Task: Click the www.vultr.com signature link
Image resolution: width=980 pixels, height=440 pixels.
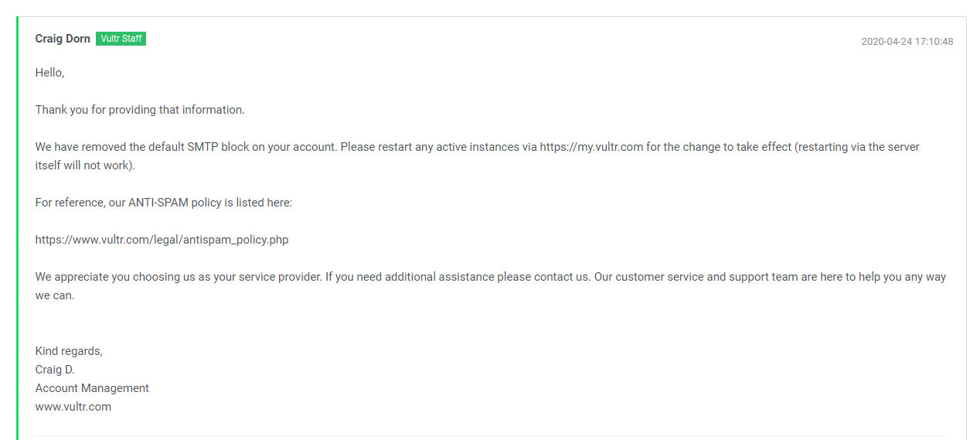Action: (x=73, y=407)
